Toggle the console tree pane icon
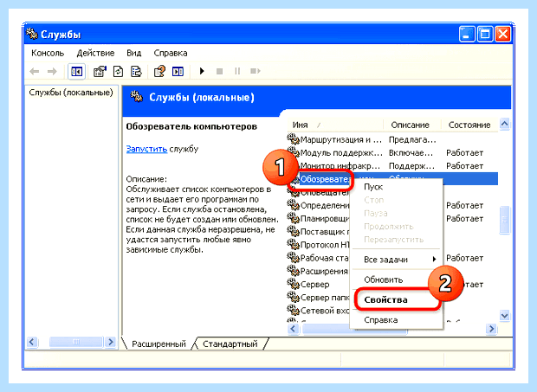This screenshot has width=537, height=392. tap(76, 72)
